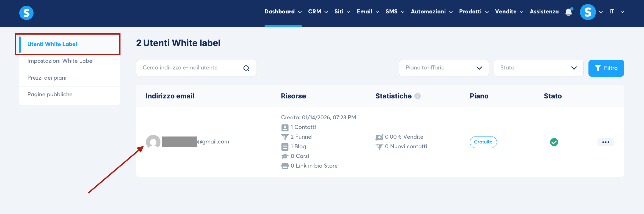Open the three-dot actions menu for user

pos(606,142)
